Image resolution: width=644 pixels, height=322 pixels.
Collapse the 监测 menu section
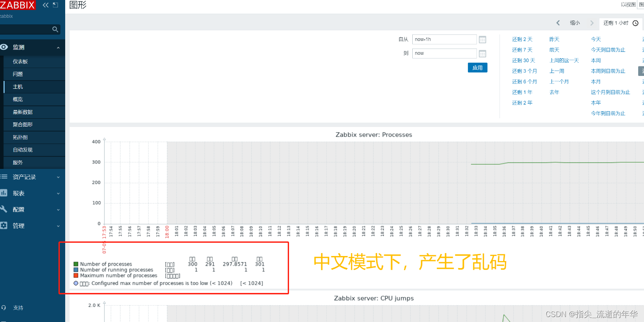[58, 48]
